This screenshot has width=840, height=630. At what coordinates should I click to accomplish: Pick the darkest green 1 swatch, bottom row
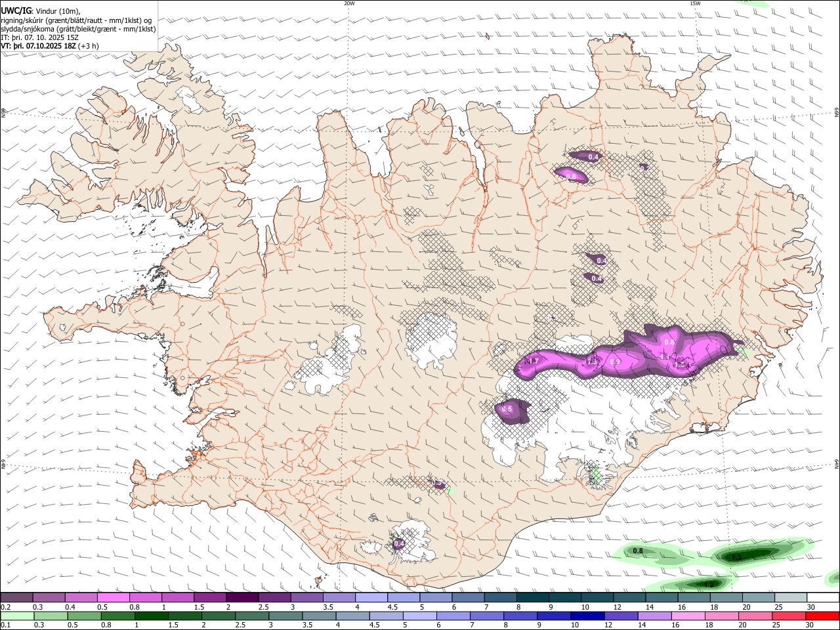pyautogui.click(x=152, y=616)
